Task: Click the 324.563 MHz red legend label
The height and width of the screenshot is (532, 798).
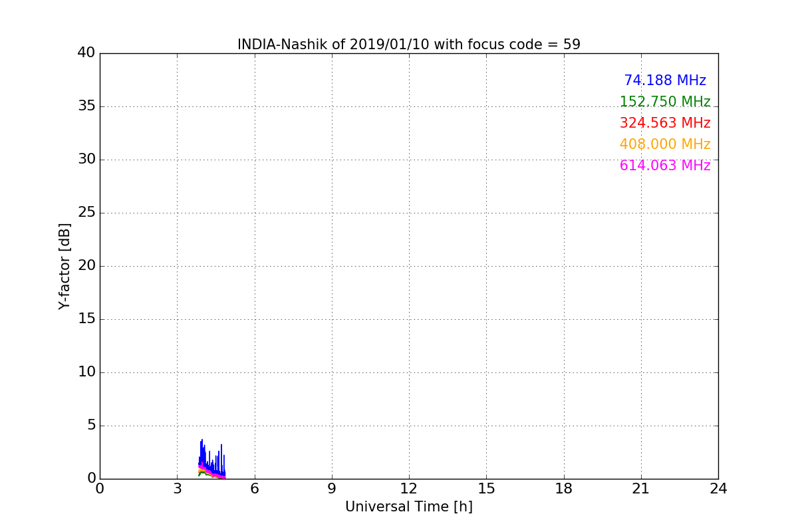Action: pos(664,123)
